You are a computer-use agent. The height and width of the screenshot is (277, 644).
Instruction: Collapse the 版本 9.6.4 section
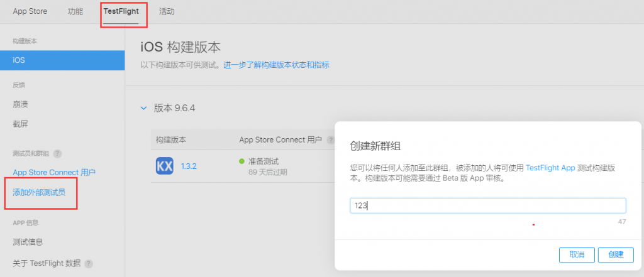click(x=143, y=108)
